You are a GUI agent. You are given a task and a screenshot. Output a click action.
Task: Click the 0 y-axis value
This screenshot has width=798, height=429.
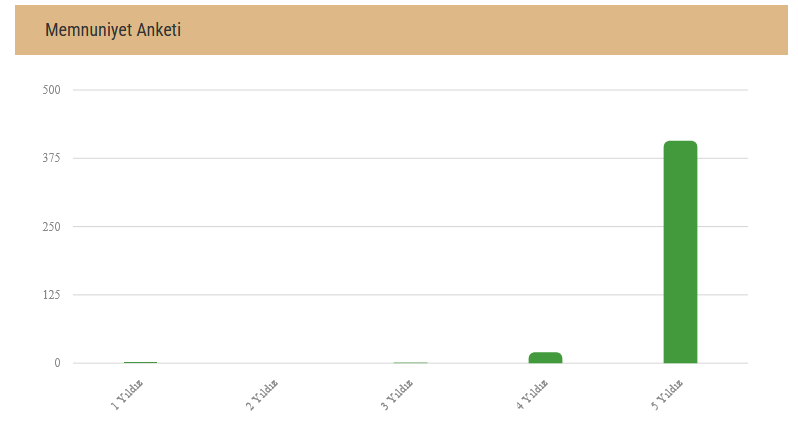pos(58,363)
